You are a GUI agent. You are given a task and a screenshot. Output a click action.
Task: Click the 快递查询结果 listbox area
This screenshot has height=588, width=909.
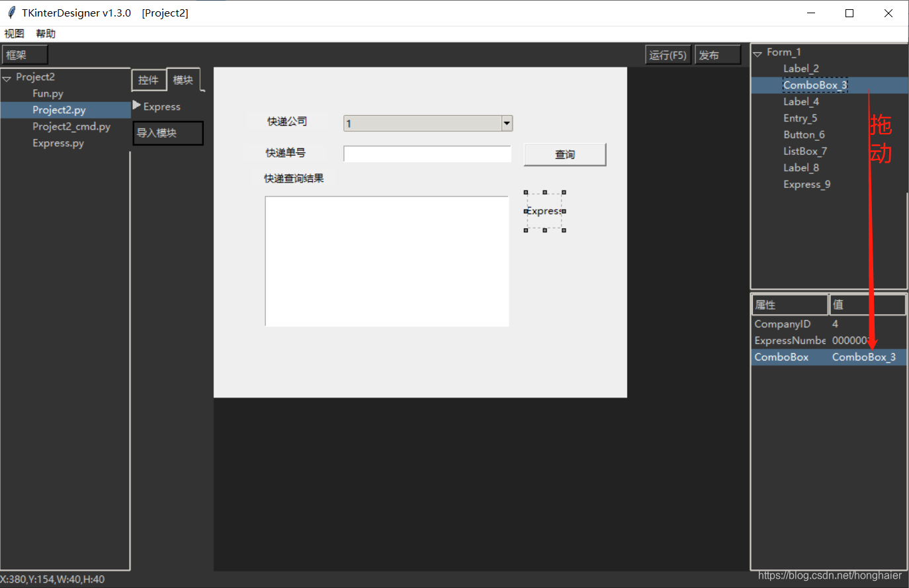(387, 261)
